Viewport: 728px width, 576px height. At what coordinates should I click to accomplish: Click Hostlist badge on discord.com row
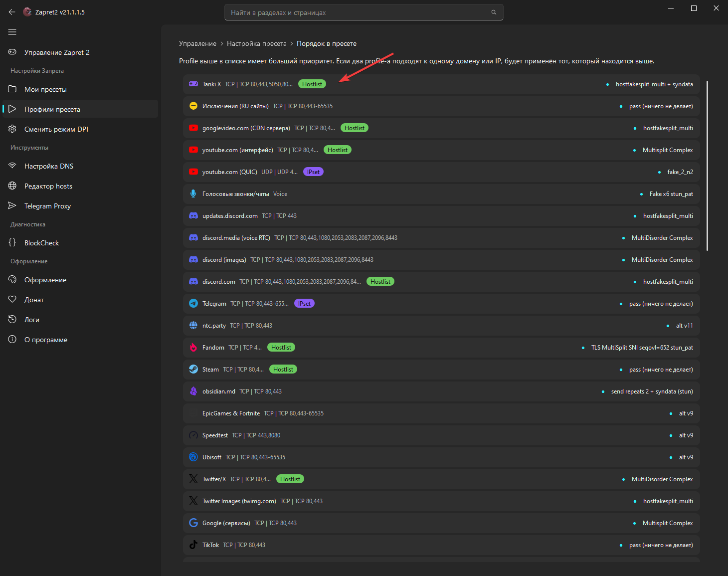[380, 282]
